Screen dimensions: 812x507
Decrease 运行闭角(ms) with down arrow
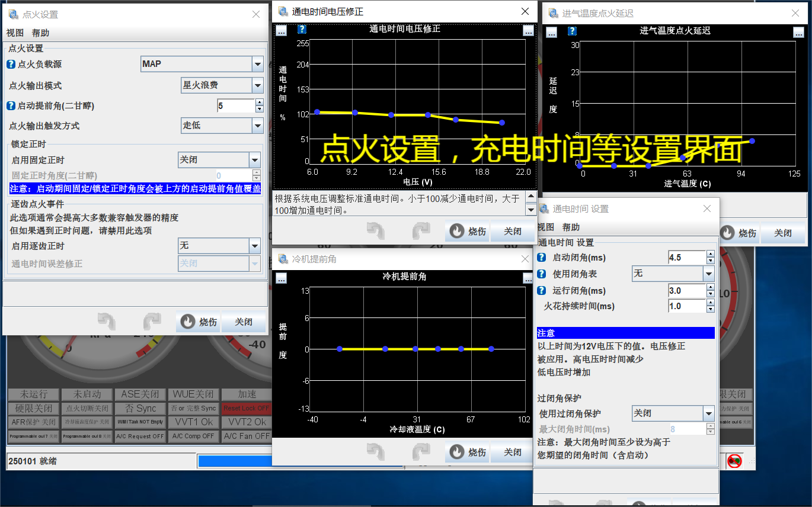pyautogui.click(x=711, y=294)
